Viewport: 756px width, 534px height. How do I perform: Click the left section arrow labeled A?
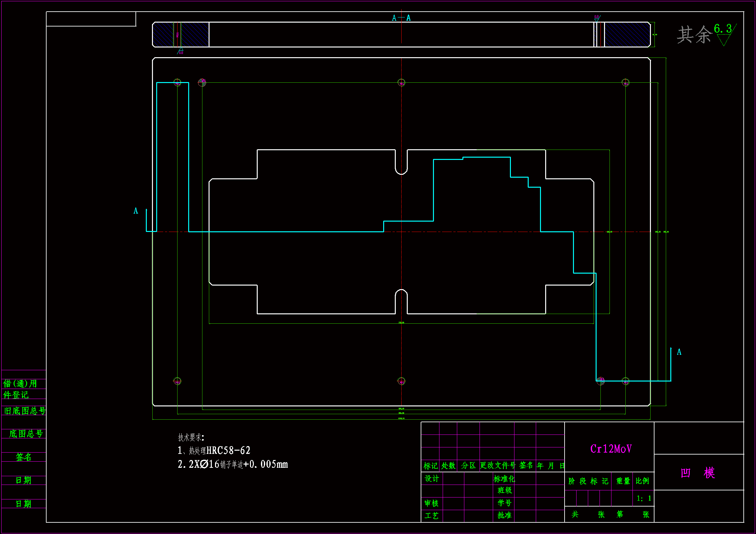click(146, 219)
